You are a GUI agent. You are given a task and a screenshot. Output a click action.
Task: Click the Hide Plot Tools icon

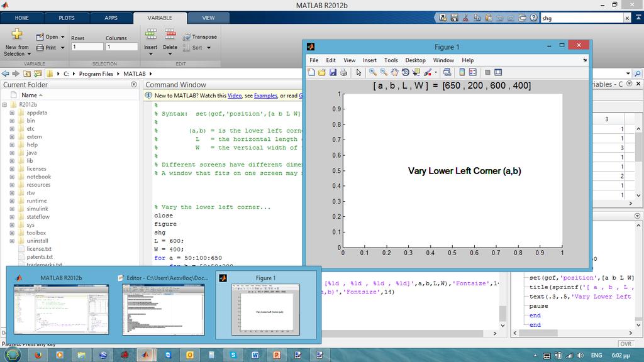(487, 72)
